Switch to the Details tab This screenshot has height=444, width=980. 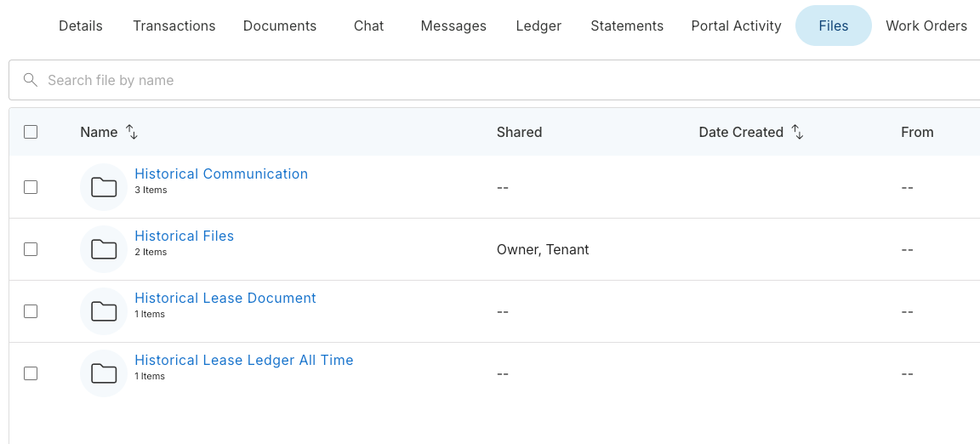[81, 26]
